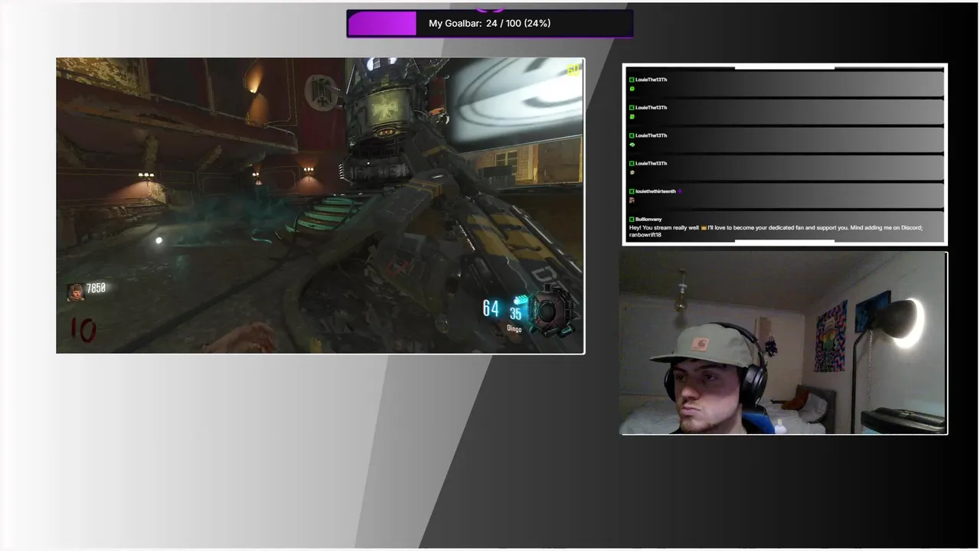Click the player portrait icon beside 7850
The height and width of the screenshot is (551, 980).
click(x=75, y=291)
